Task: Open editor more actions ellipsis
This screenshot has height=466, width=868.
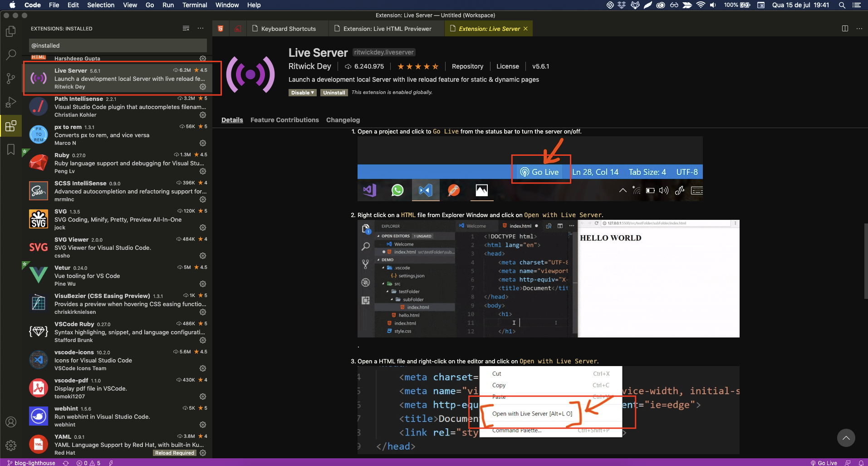Action: coord(859,28)
